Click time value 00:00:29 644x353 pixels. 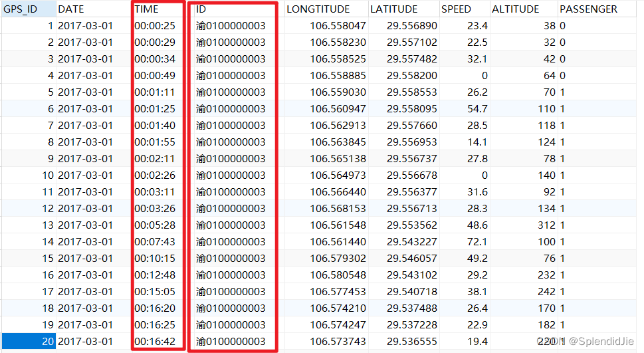tap(155, 43)
